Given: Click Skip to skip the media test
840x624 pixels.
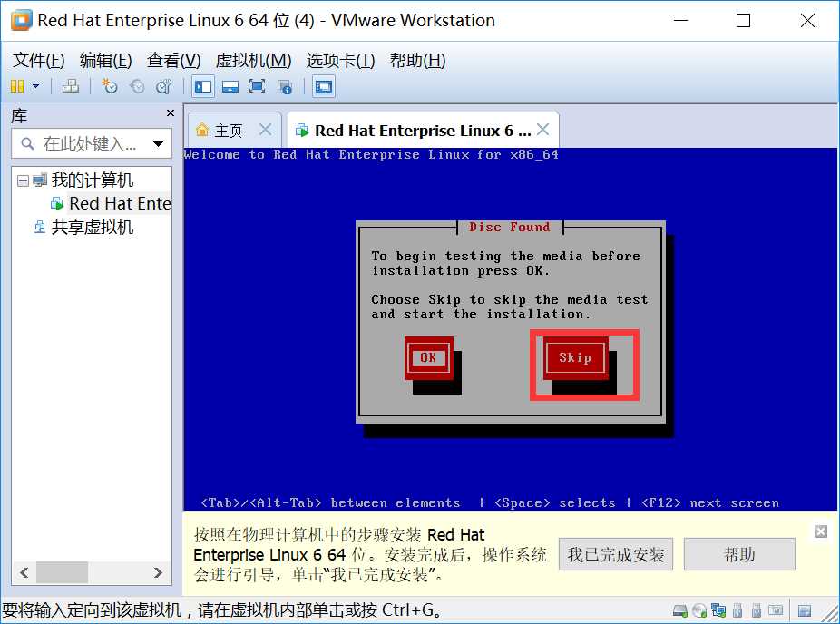Looking at the screenshot, I should [x=575, y=357].
